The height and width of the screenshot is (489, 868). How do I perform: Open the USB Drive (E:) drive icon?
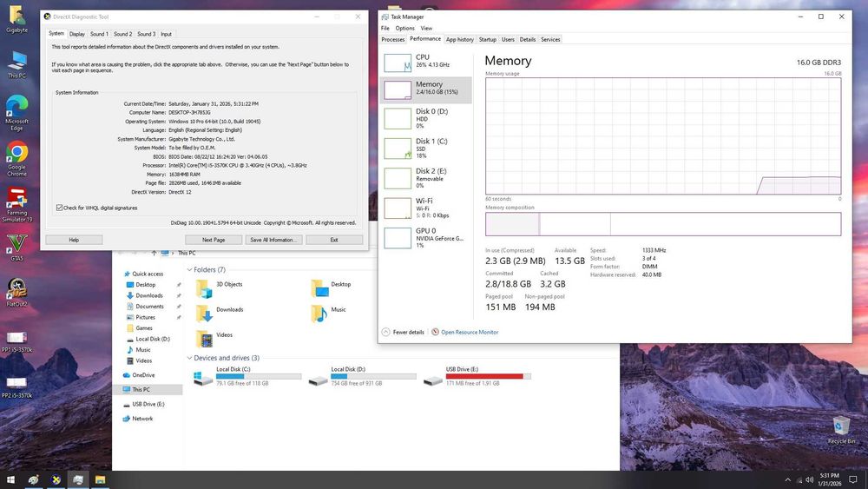(x=433, y=380)
